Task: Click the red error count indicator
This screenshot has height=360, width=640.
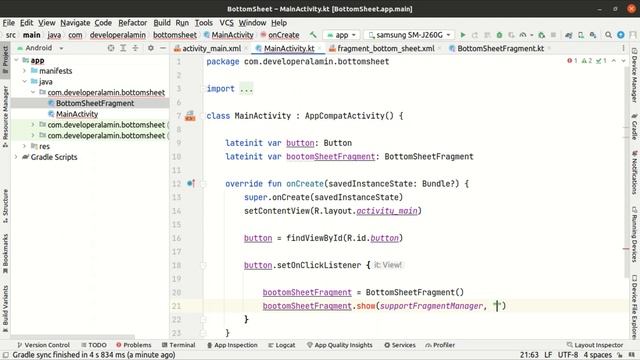Action: pyautogui.click(x=572, y=61)
